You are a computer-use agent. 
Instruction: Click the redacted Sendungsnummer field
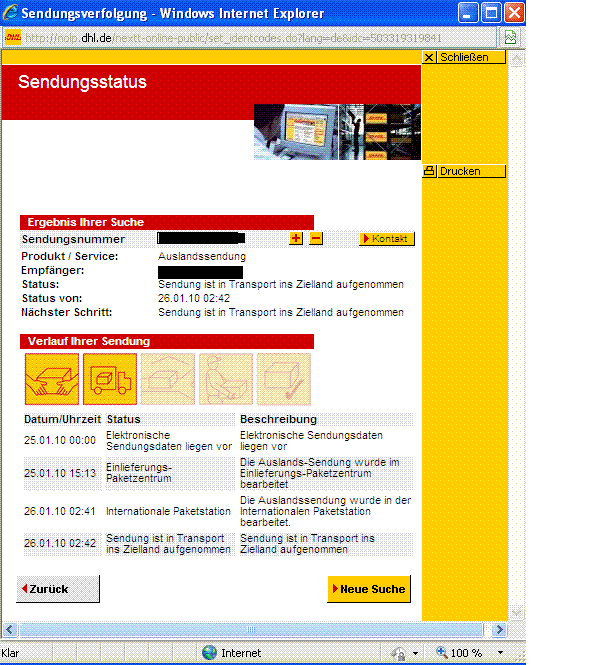coord(201,238)
